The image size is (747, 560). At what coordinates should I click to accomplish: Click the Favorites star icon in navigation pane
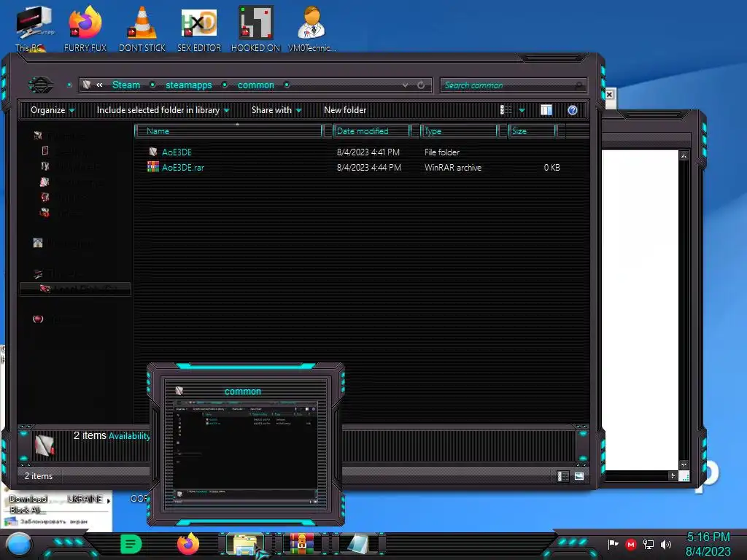click(38, 136)
